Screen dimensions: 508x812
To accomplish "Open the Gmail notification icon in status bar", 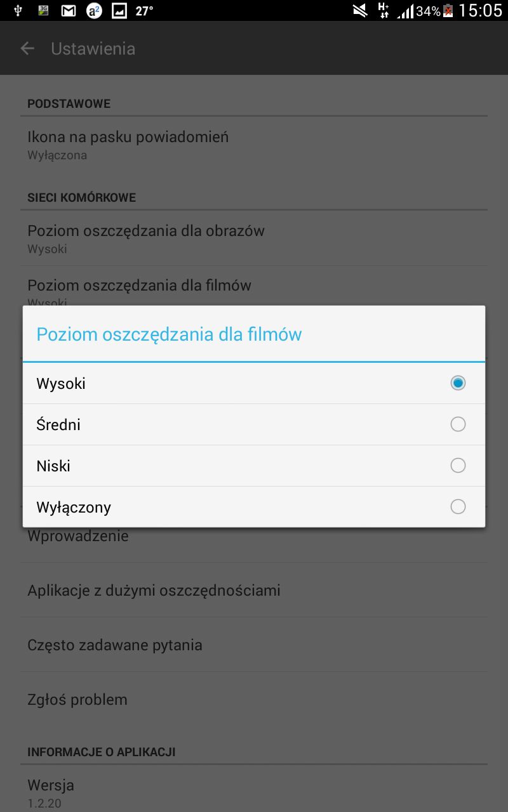I will point(68,10).
